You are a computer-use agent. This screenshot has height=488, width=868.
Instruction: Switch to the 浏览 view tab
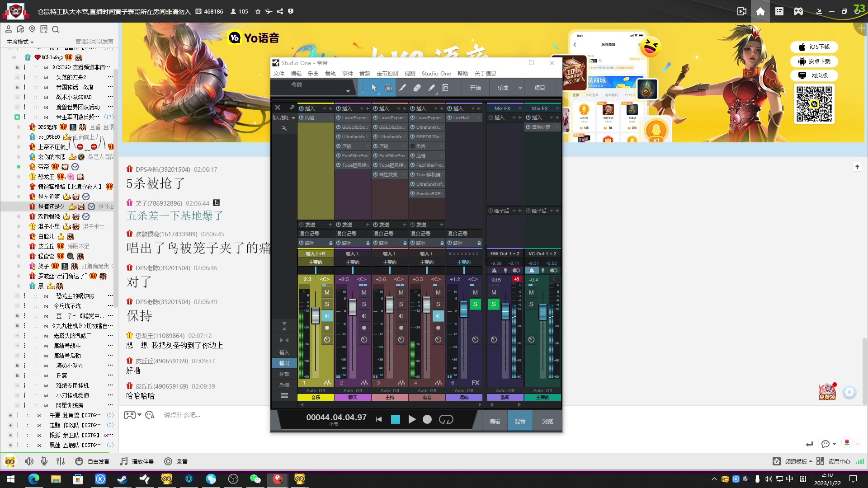click(547, 421)
